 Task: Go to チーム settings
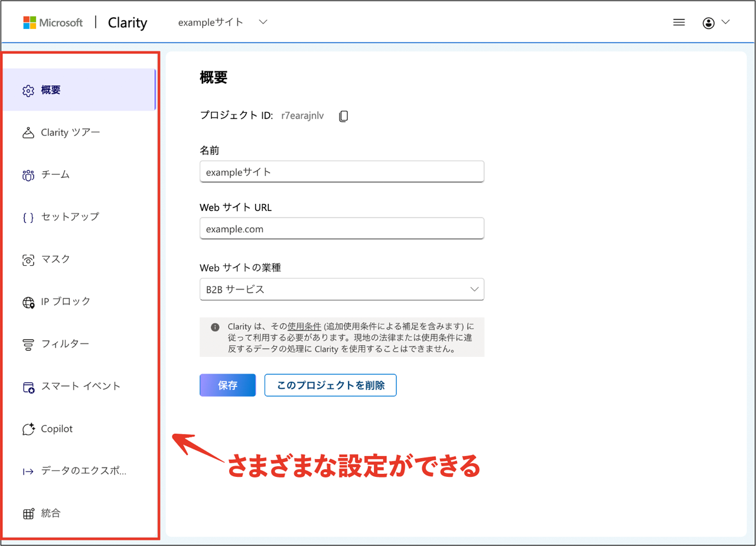coord(79,175)
